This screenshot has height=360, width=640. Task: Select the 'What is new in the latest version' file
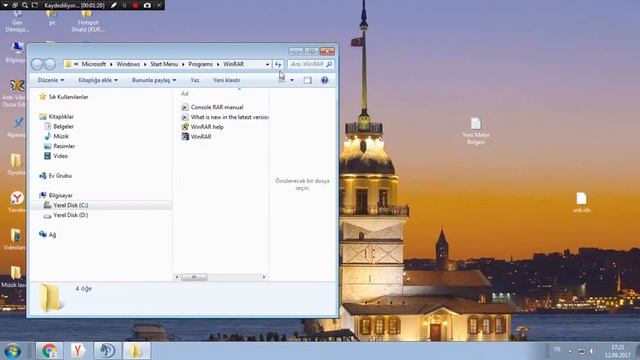pos(224,117)
